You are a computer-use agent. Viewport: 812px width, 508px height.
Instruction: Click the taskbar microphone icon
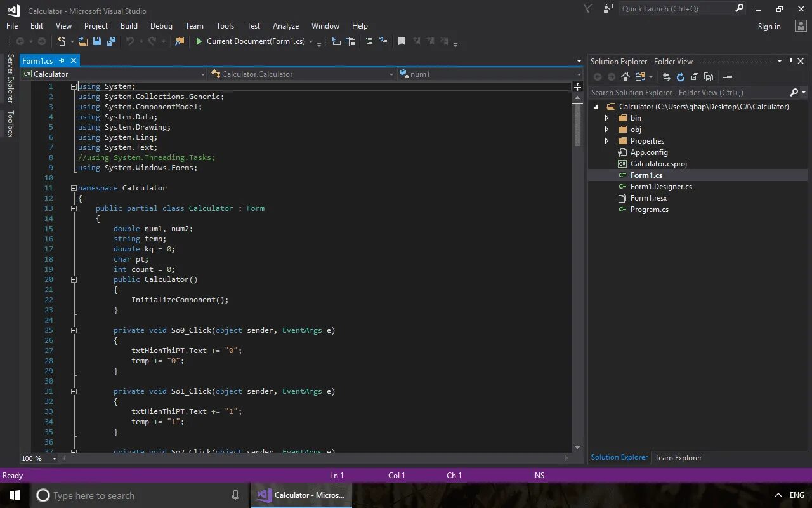click(x=236, y=495)
